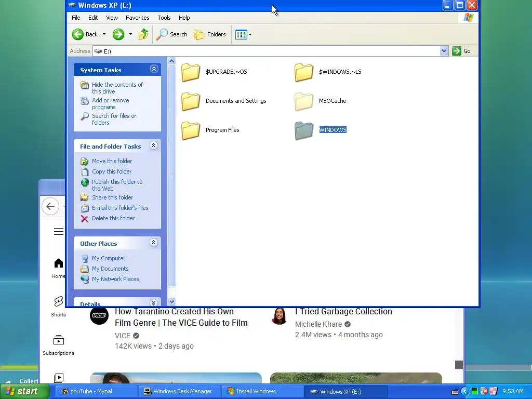The image size is (532, 399).
Task: Open the Help menu
Action: 184,18
